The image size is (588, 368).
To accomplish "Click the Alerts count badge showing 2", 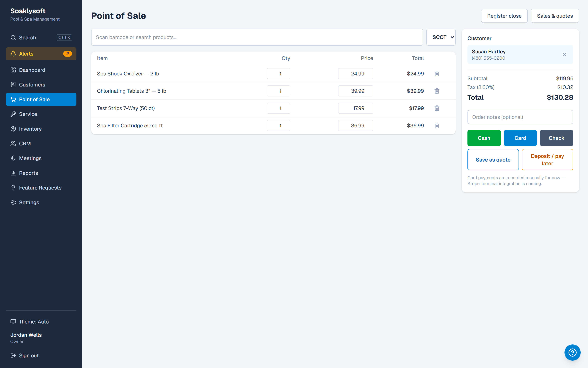I will [x=68, y=54].
